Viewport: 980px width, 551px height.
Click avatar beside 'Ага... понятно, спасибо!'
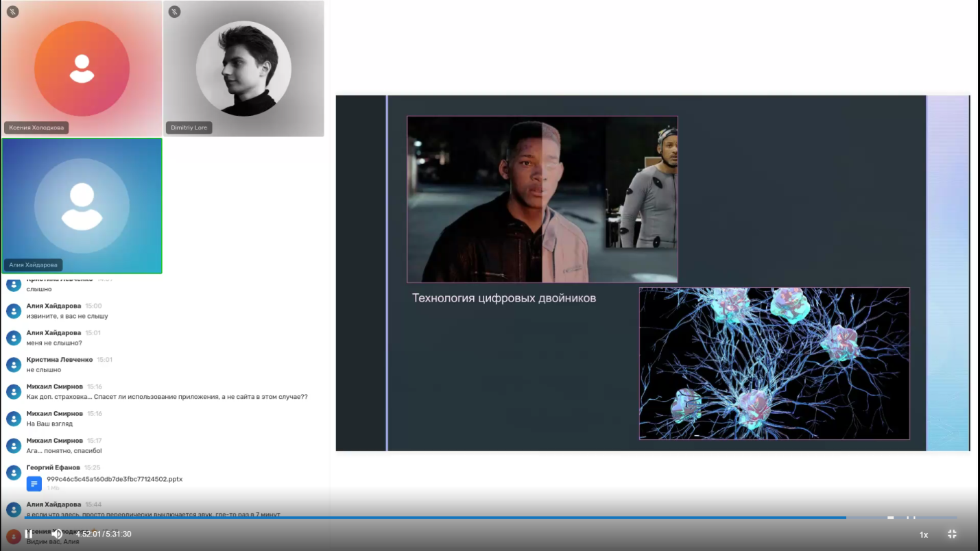(x=14, y=445)
